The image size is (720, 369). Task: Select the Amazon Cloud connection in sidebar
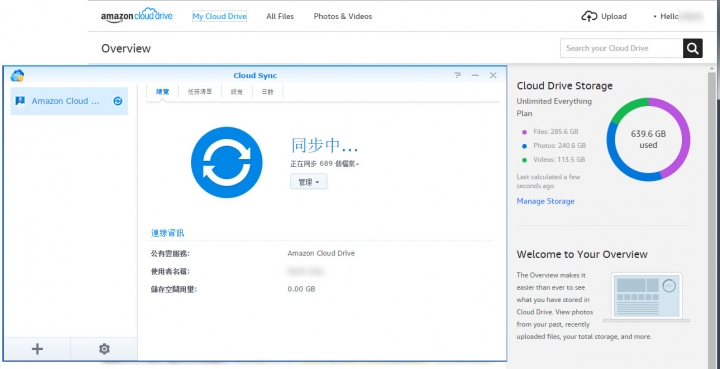[x=69, y=101]
